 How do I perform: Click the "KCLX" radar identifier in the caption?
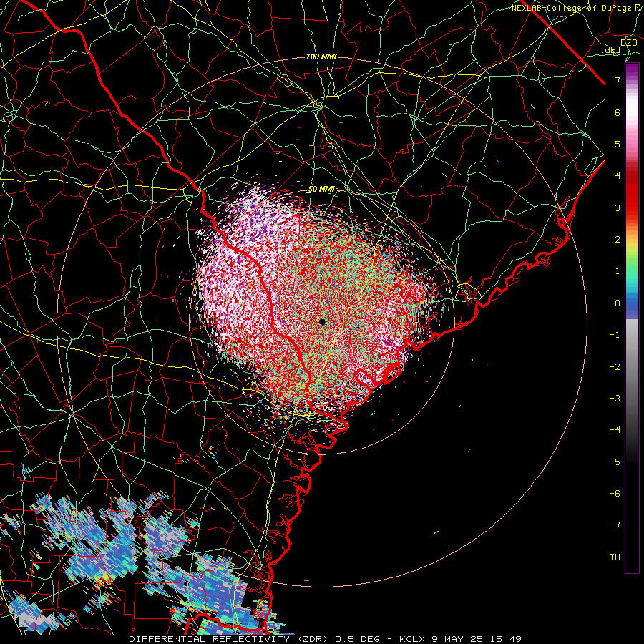click(x=412, y=639)
